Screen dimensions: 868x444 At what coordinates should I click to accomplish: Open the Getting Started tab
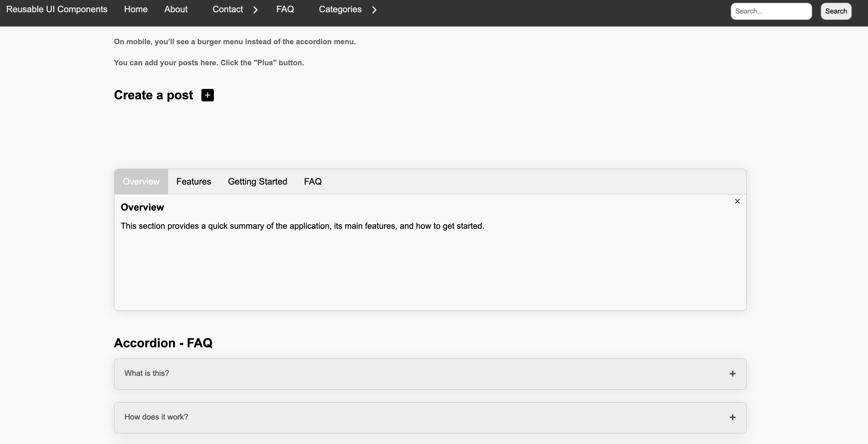[x=257, y=182]
